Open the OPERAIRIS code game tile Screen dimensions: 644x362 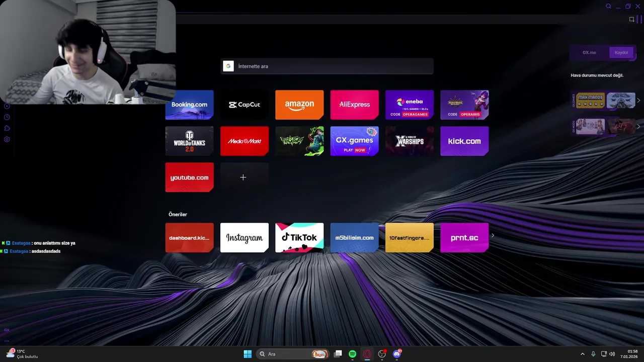click(x=464, y=105)
